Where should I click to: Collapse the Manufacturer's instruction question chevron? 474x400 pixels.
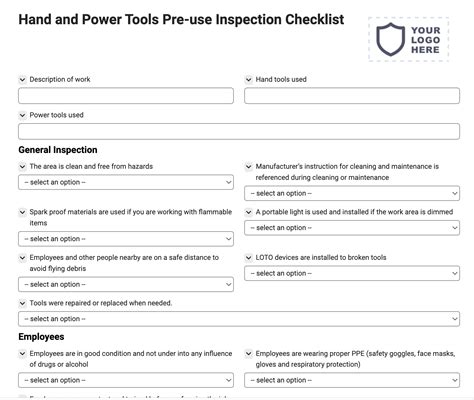point(248,167)
